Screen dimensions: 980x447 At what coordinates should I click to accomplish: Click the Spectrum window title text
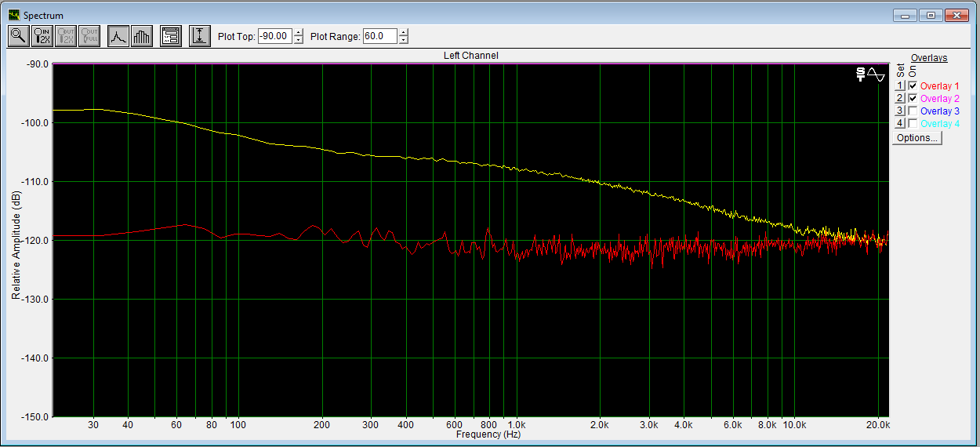coord(44,16)
